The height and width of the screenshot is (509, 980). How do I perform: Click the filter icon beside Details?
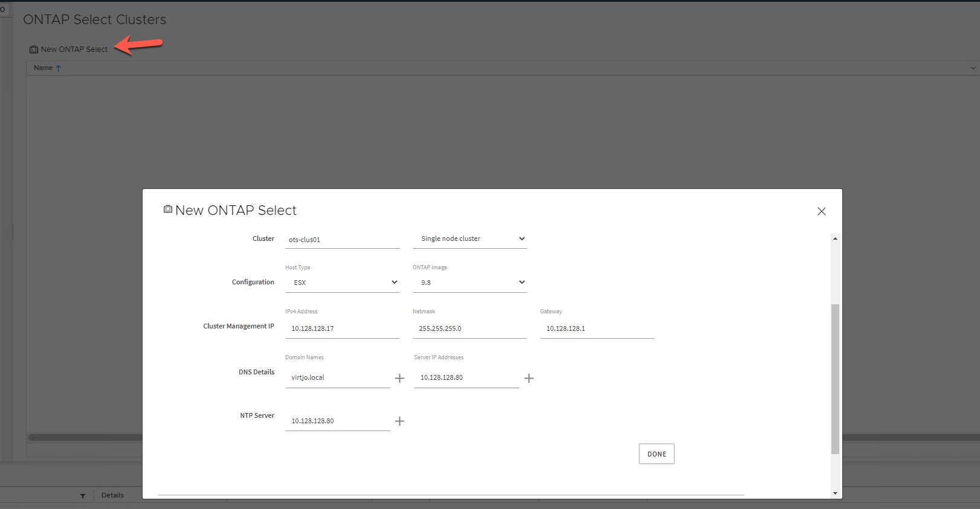(83, 496)
